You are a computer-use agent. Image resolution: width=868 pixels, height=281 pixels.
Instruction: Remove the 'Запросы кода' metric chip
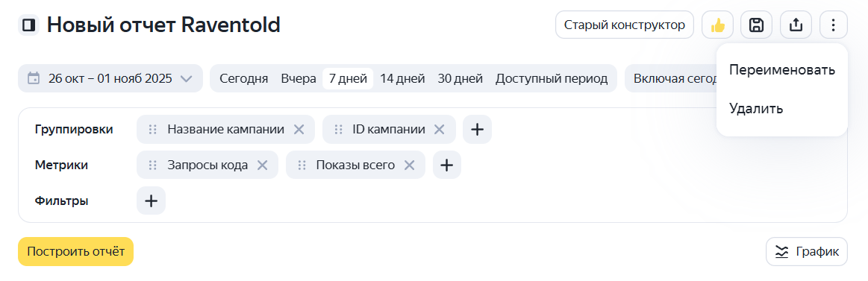tap(263, 165)
